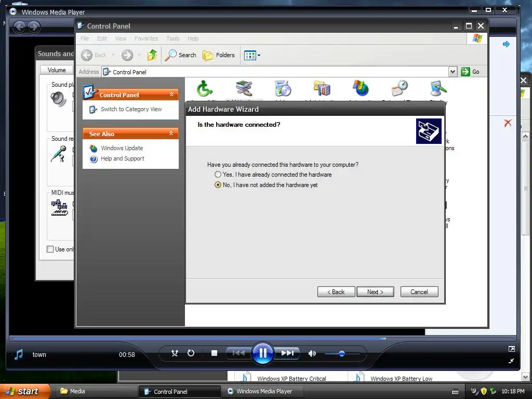Open the Automatic Updates globe icon
The height and width of the screenshot is (399, 532).
361,88
